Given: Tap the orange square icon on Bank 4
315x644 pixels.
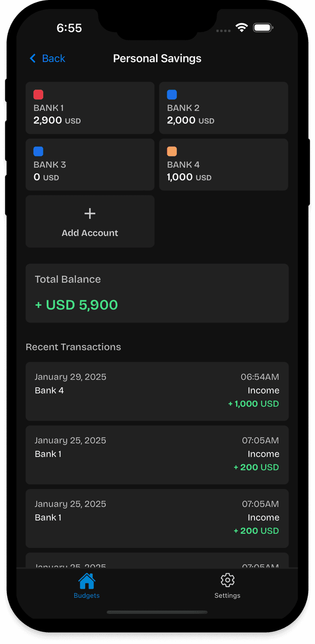Looking at the screenshot, I should pos(172,151).
